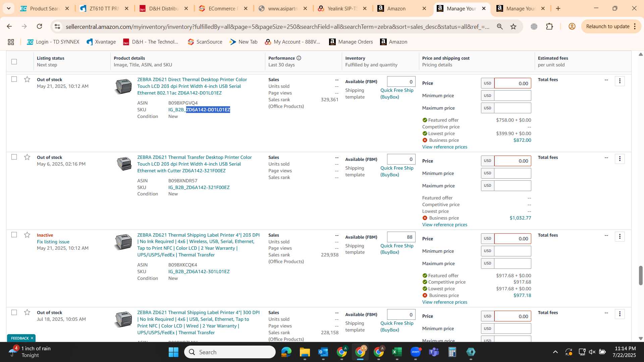
Task: Reload the Seller Central page
Action: (x=39, y=26)
